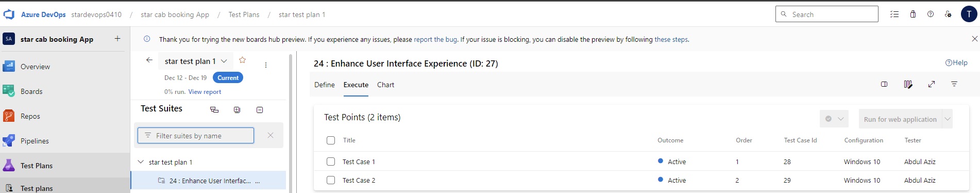Open the Help question mark icon in header
This screenshot has width=980, height=193.
(x=931, y=14)
